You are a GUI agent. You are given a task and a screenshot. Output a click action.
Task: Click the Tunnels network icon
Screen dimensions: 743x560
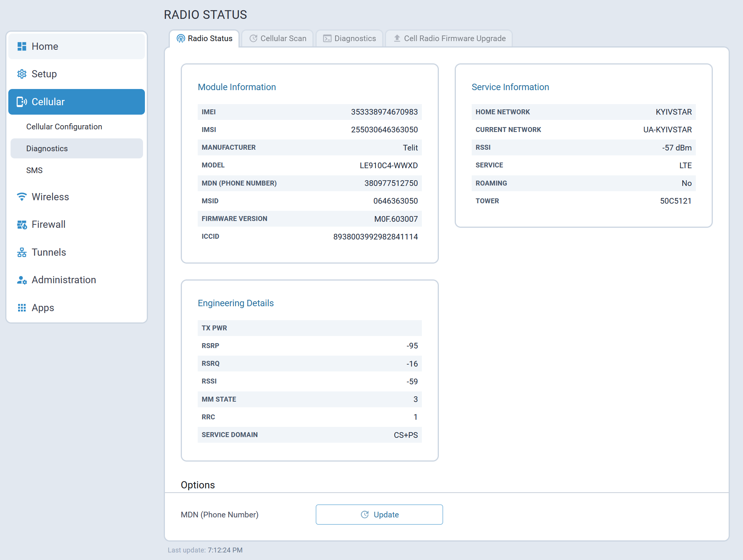pos(22,252)
